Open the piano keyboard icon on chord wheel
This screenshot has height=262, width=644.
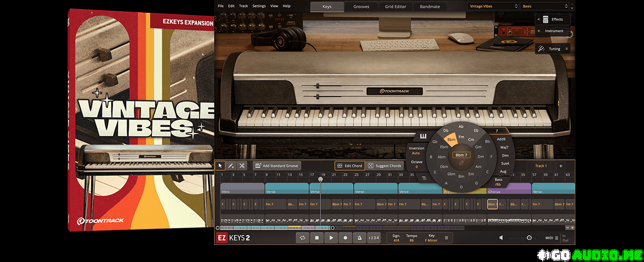(423, 136)
